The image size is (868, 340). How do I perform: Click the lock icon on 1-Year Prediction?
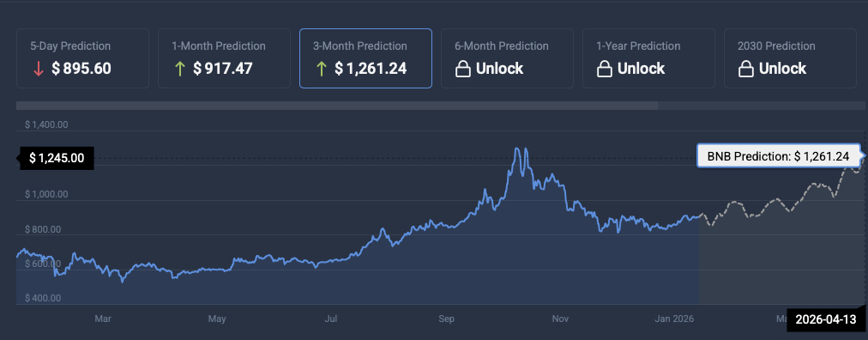(x=604, y=69)
